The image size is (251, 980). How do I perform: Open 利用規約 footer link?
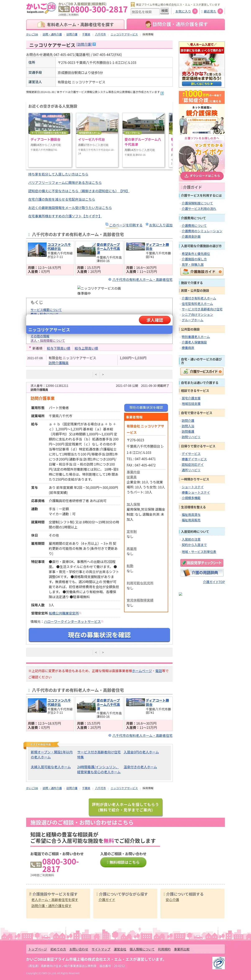164,949
